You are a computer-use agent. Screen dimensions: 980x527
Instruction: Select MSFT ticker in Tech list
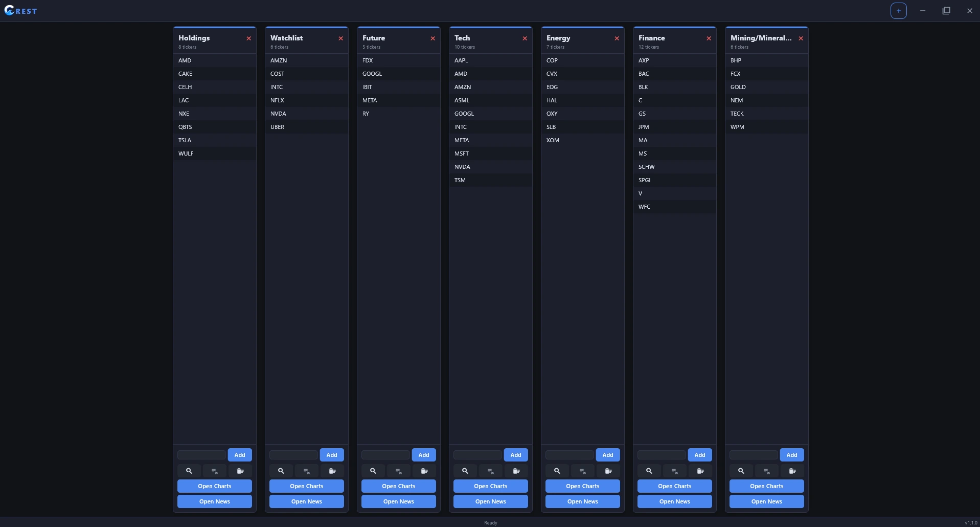tap(491, 153)
